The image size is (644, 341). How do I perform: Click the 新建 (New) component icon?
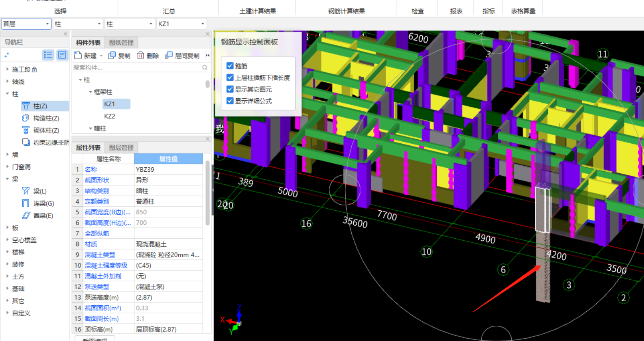78,55
